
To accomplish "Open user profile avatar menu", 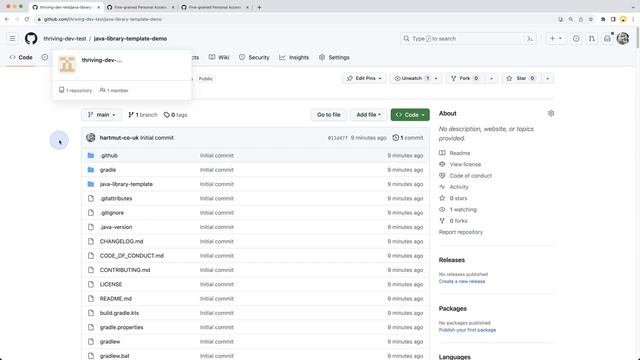I will (x=623, y=38).
